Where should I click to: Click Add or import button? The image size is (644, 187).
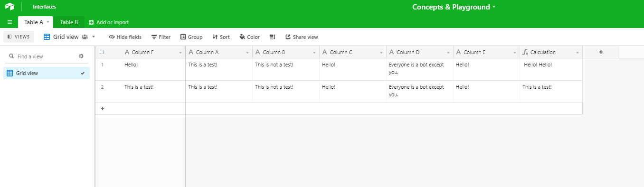pos(109,22)
